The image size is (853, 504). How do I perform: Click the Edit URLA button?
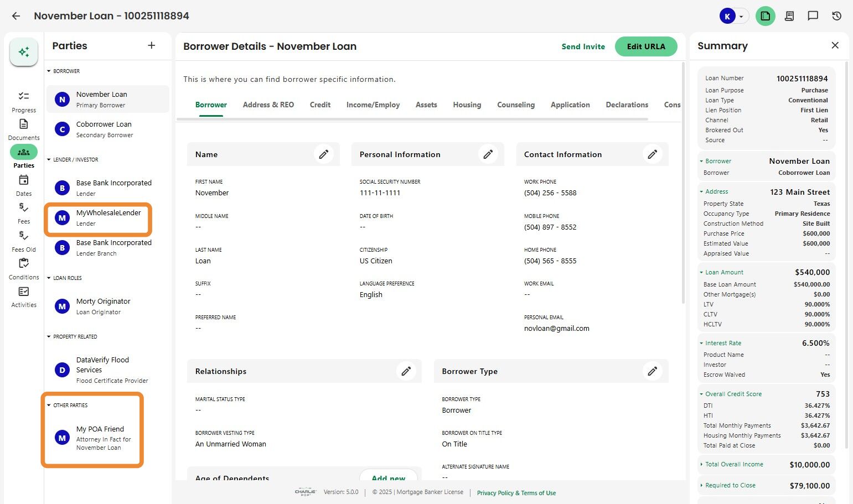(x=645, y=46)
